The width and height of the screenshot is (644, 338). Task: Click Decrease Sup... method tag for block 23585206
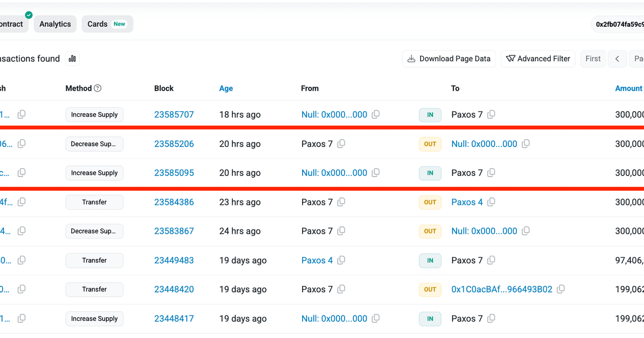click(x=94, y=144)
